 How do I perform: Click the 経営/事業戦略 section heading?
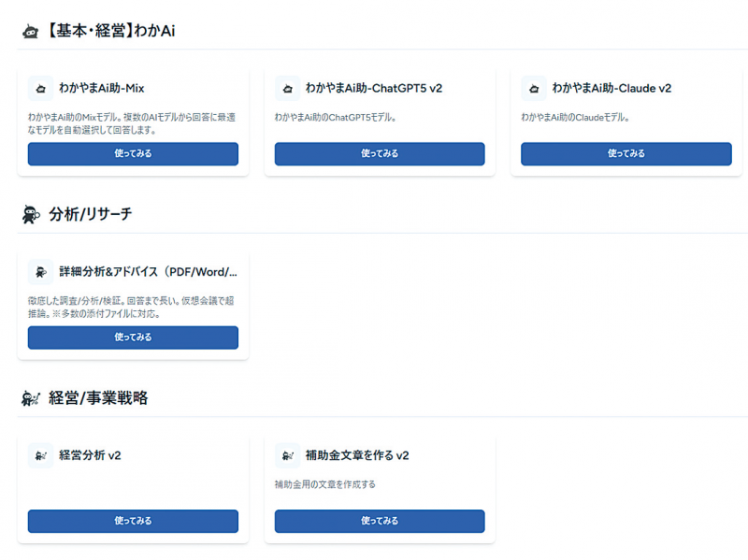(x=98, y=398)
